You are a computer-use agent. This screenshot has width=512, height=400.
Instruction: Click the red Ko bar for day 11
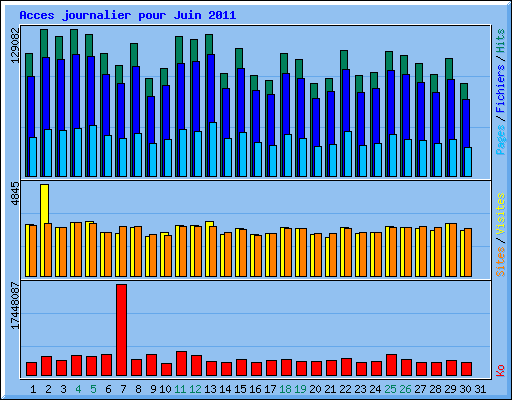click(181, 364)
